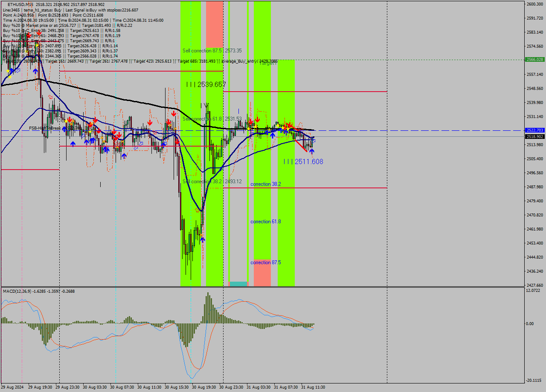Click the '29 Aug 23:30' time axis label
Viewport: 546px width, 392px height.
67,387
